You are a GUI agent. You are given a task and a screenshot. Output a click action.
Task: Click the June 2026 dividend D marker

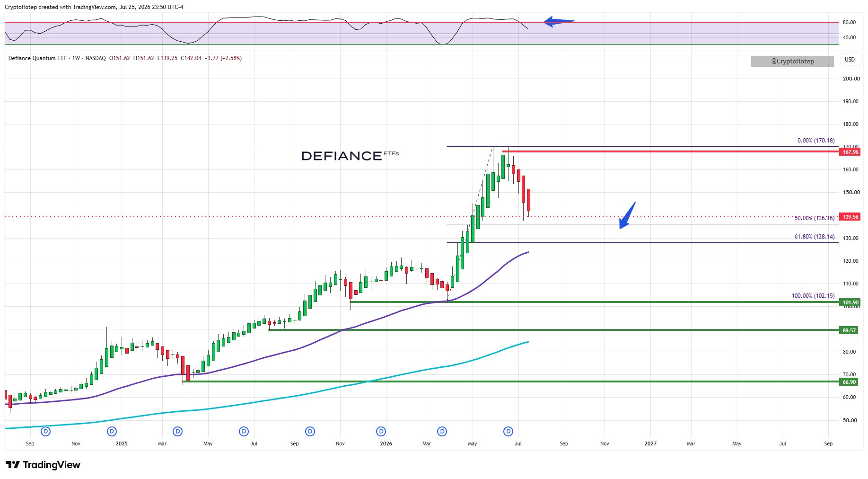509,432
